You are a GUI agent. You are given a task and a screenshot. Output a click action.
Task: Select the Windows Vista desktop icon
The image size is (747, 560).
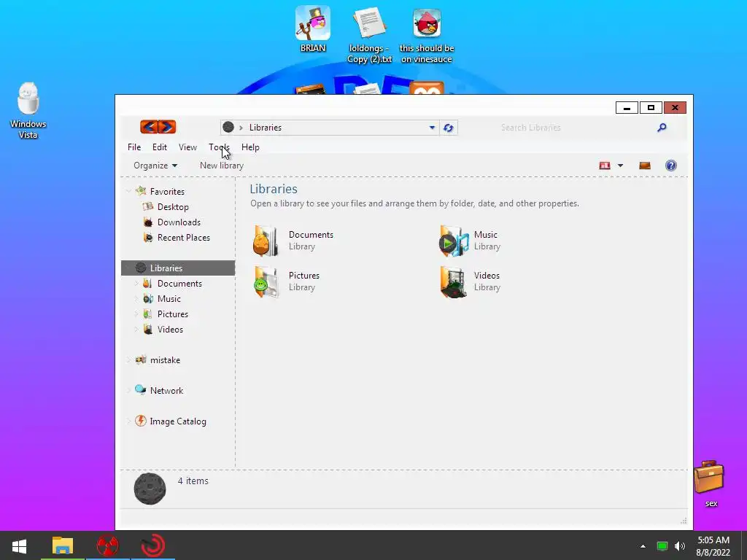pyautogui.click(x=28, y=111)
